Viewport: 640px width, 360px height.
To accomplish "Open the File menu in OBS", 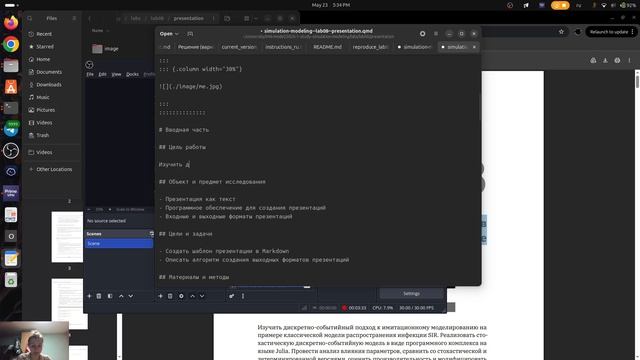I will (90, 74).
